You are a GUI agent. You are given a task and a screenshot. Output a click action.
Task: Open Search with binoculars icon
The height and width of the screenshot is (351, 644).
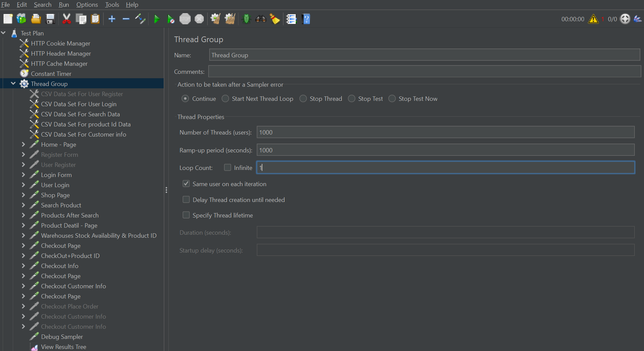(261, 19)
